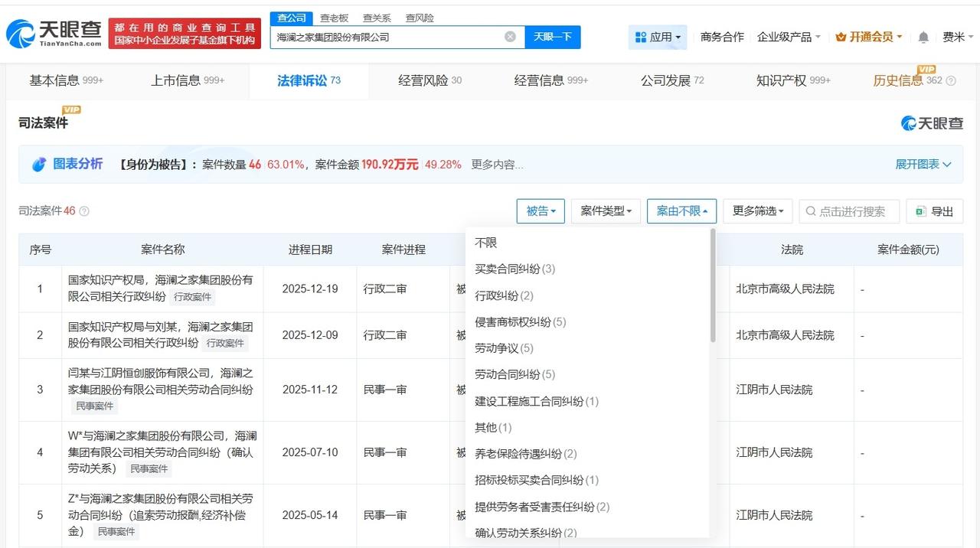
Task: Switch to the 查老板 search tab
Action: tap(335, 18)
